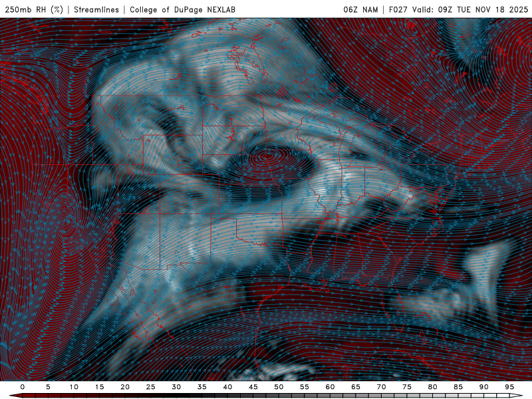The width and height of the screenshot is (532, 399).
Task: Click the "30" value on the color scale
Action: 176,387
